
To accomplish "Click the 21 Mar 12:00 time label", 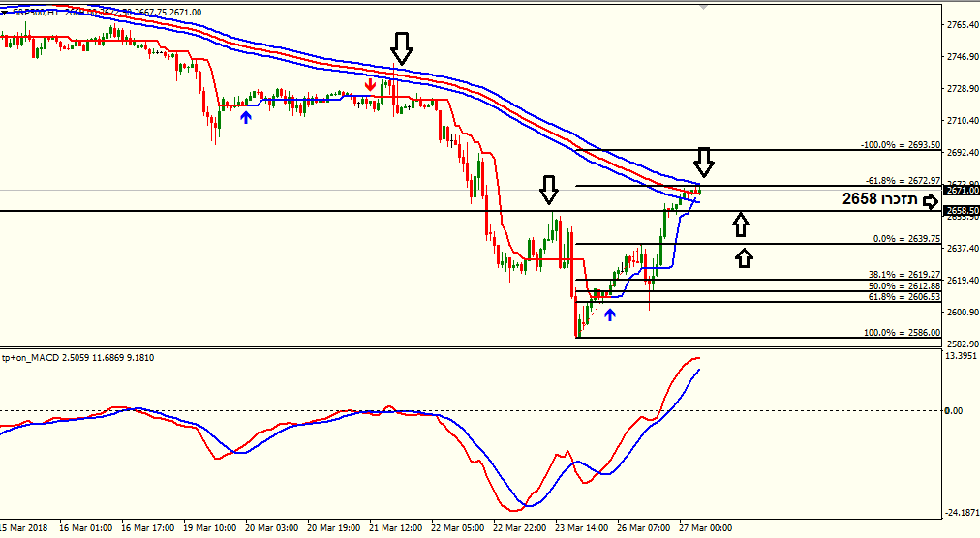I will point(396,528).
